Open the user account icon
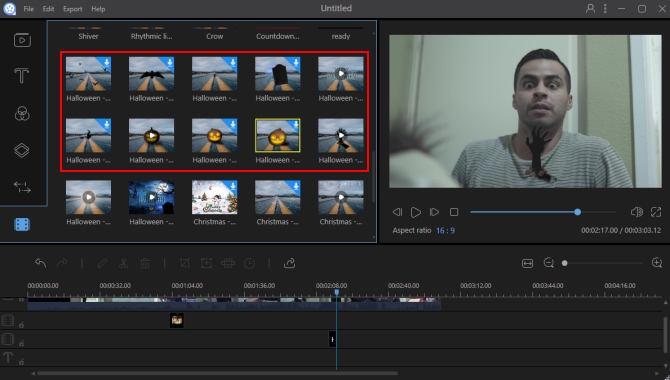This screenshot has height=380, width=670. tap(590, 9)
